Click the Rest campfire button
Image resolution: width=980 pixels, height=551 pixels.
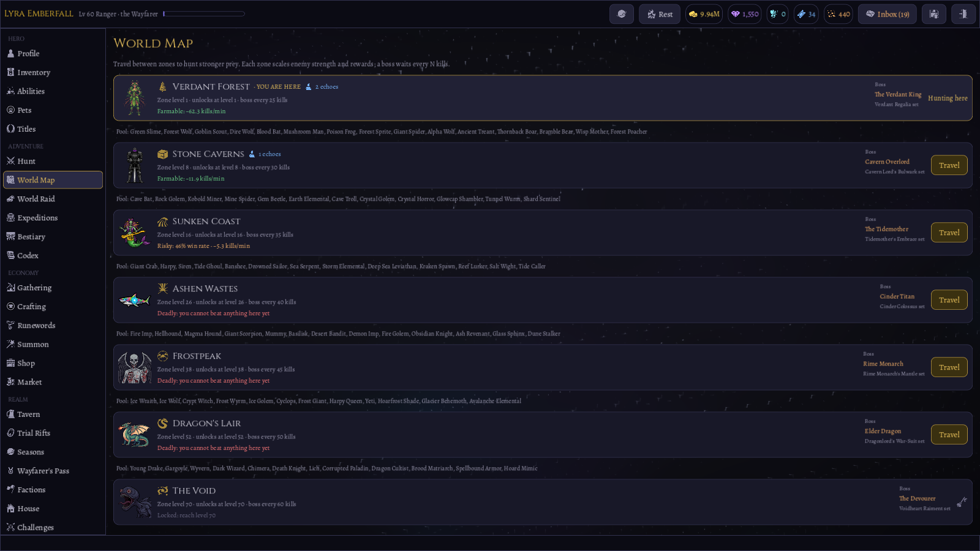tap(660, 14)
